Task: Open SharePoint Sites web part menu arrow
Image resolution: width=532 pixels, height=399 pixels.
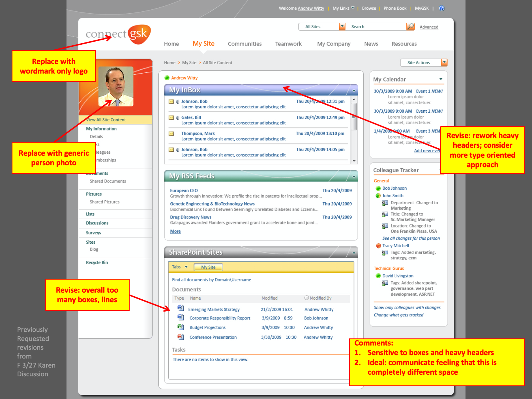Action: point(354,253)
